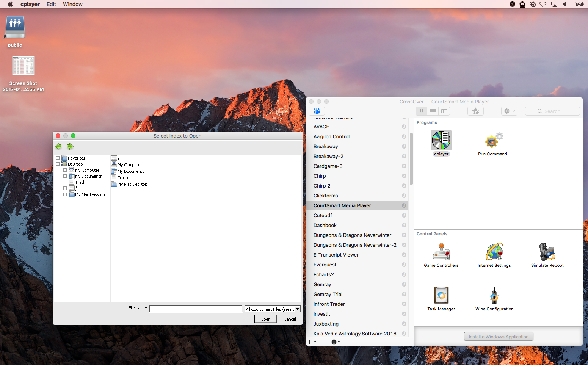The height and width of the screenshot is (365, 588).
Task: Click the Simulate Reboot icon
Action: [547, 252]
